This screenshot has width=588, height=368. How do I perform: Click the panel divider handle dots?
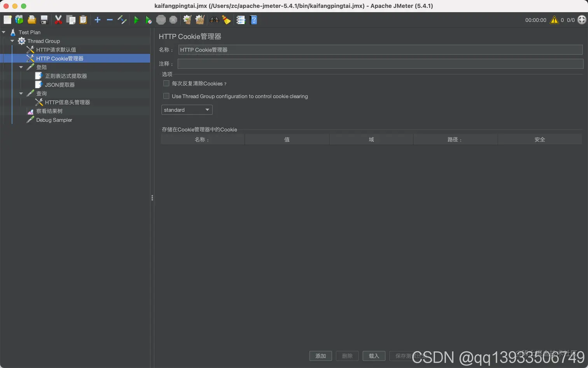point(152,198)
